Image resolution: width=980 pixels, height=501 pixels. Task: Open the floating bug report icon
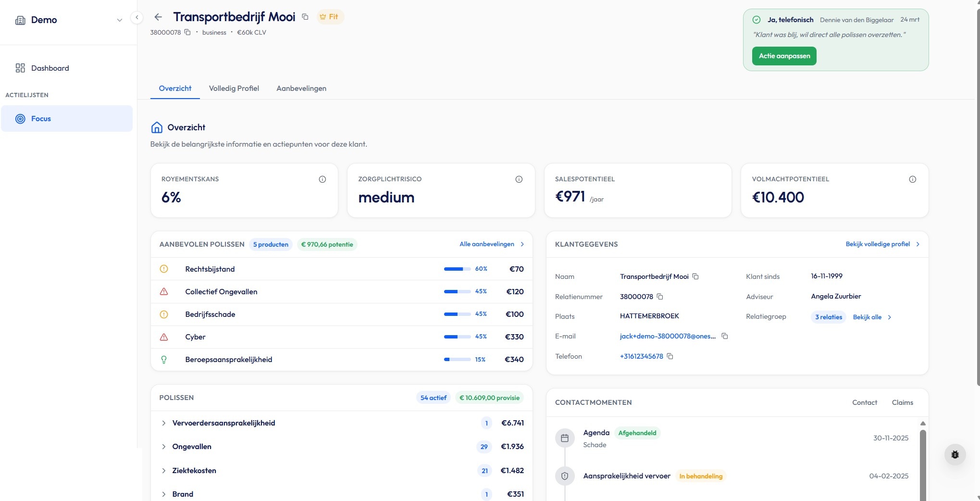[955, 454]
